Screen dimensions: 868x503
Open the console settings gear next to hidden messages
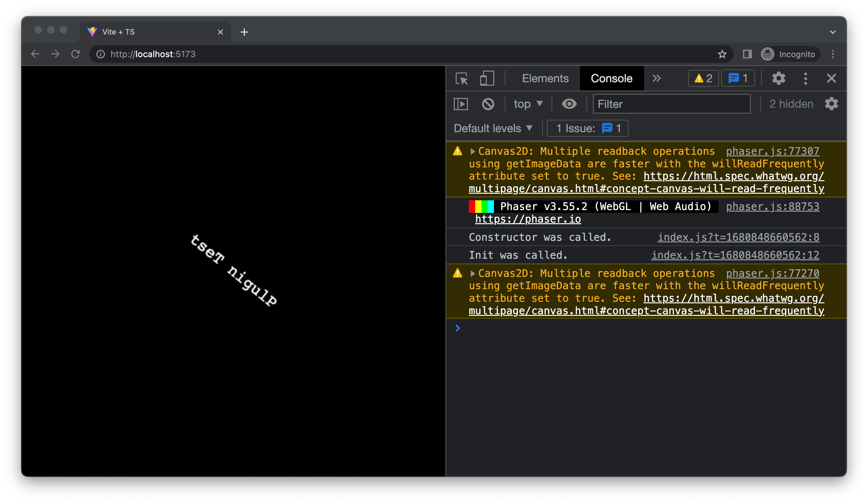[832, 104]
